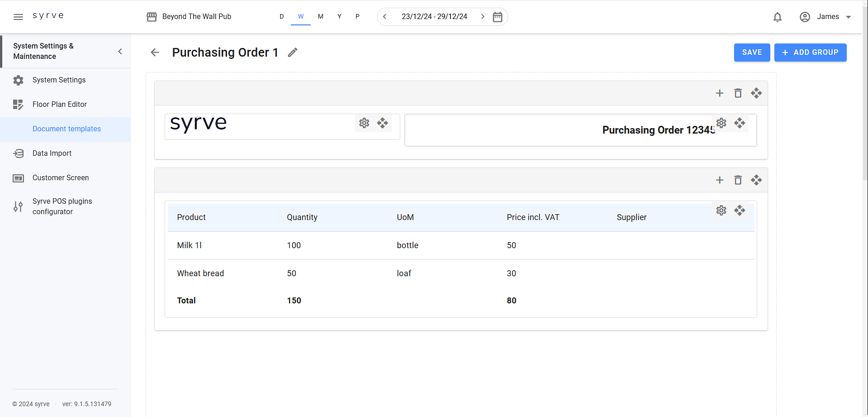Open the notifications bell
The width and height of the screenshot is (868, 417).
click(778, 17)
